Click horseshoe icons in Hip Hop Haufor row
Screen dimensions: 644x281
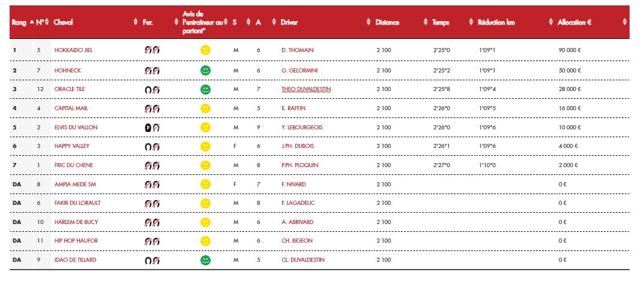coord(151,241)
